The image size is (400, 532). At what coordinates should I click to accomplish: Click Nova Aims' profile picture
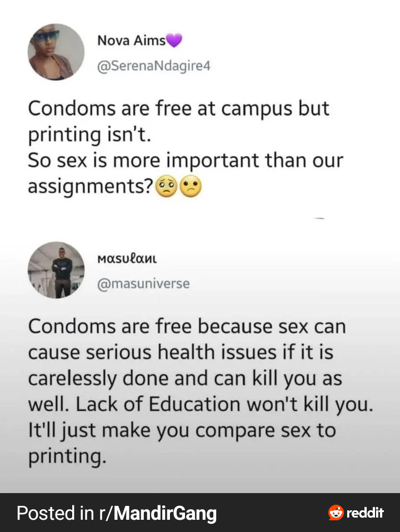[56, 52]
